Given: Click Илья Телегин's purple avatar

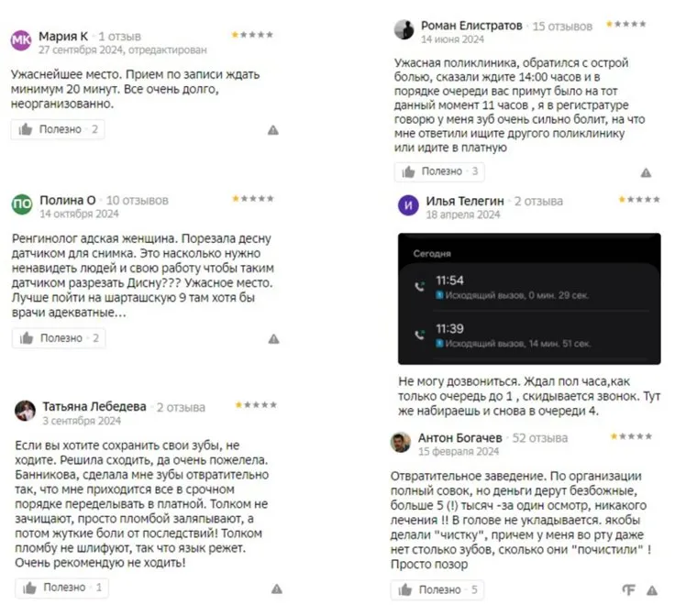Looking at the screenshot, I should [x=408, y=204].
